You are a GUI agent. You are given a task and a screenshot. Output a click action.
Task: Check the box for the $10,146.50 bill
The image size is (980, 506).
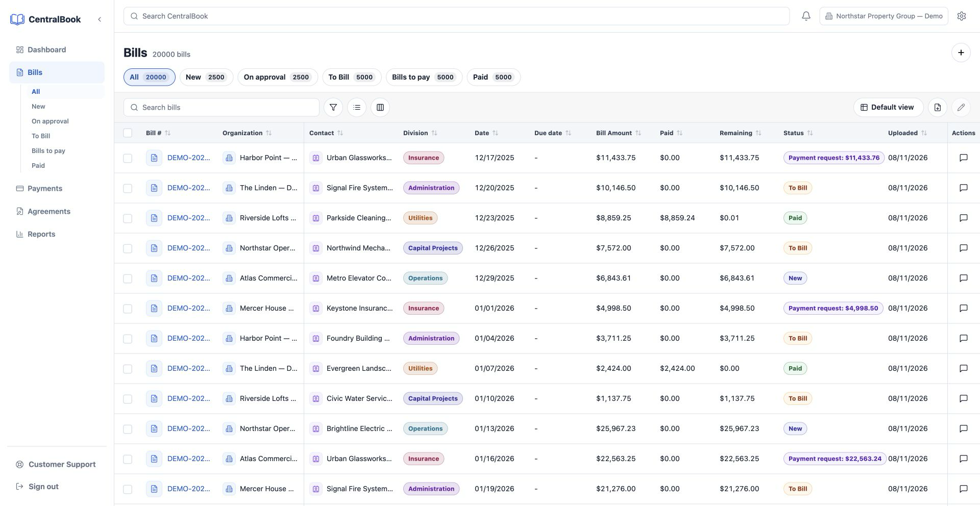pyautogui.click(x=128, y=188)
